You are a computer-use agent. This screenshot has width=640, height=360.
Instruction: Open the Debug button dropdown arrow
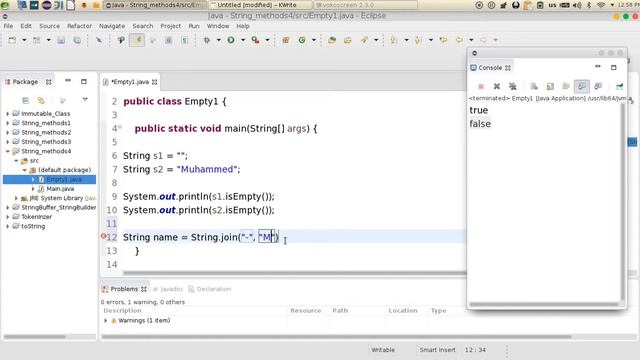tap(218, 40)
